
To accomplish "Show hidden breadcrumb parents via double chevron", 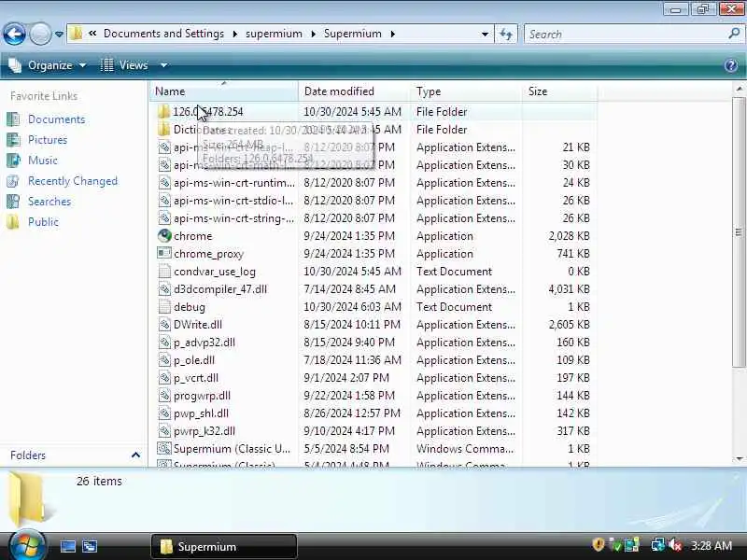I will click(x=92, y=34).
